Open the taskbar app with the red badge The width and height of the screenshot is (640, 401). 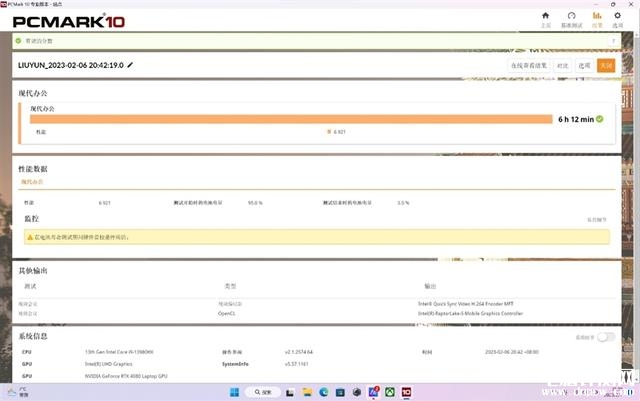click(373, 392)
